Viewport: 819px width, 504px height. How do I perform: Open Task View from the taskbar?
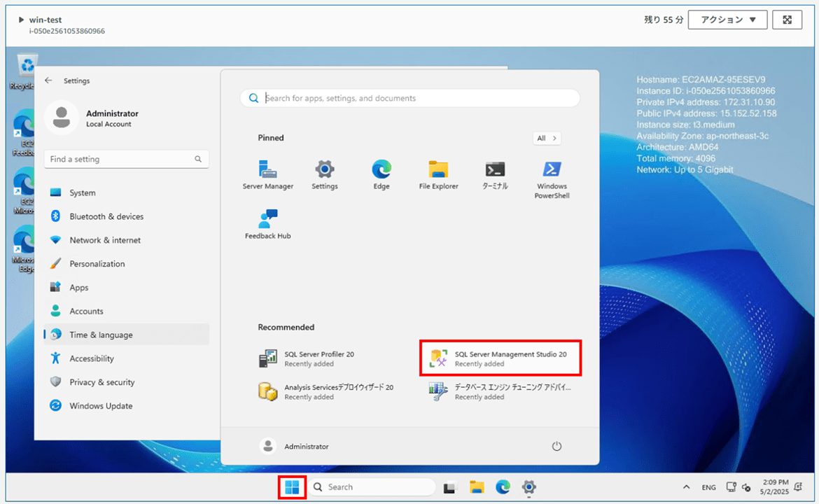pyautogui.click(x=449, y=487)
